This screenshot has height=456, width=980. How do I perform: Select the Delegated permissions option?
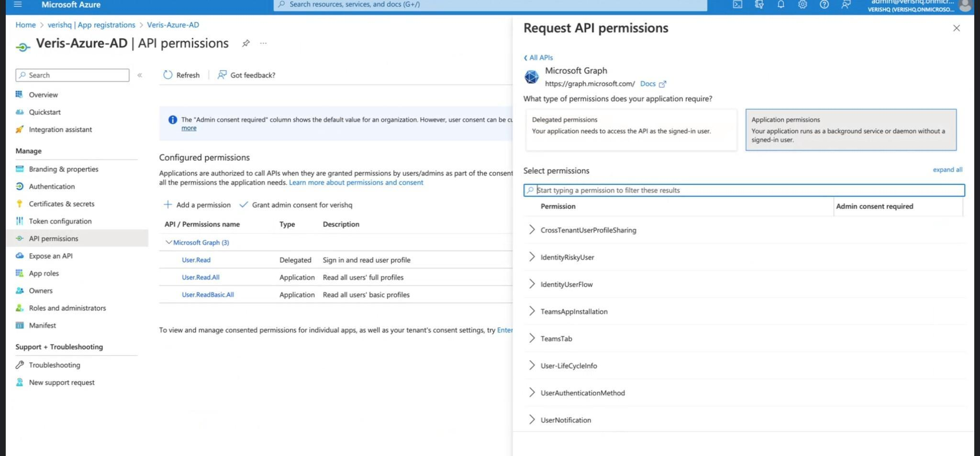pos(631,130)
